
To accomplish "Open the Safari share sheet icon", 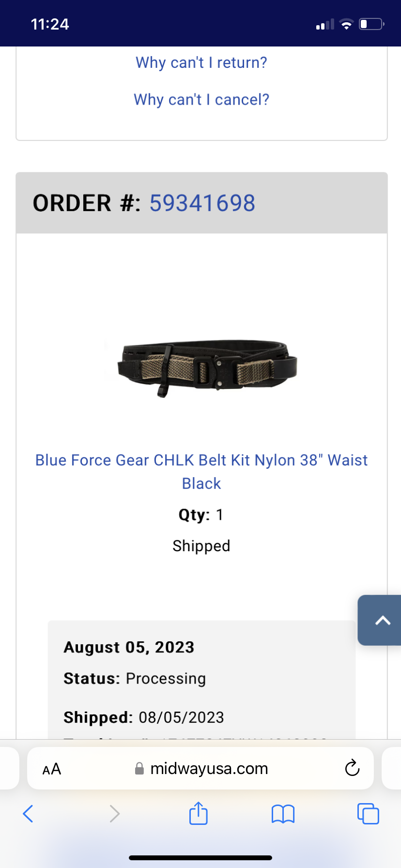I will (199, 813).
